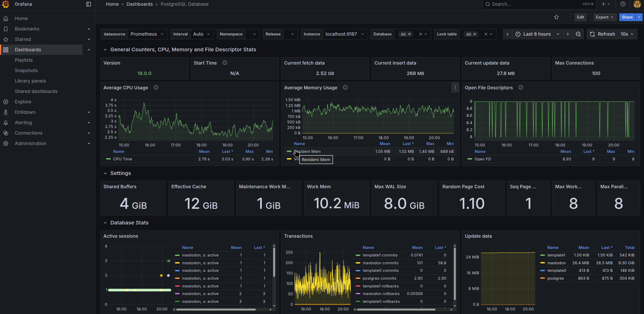
Task: Move time range backward with left arrow
Action: (x=508, y=34)
